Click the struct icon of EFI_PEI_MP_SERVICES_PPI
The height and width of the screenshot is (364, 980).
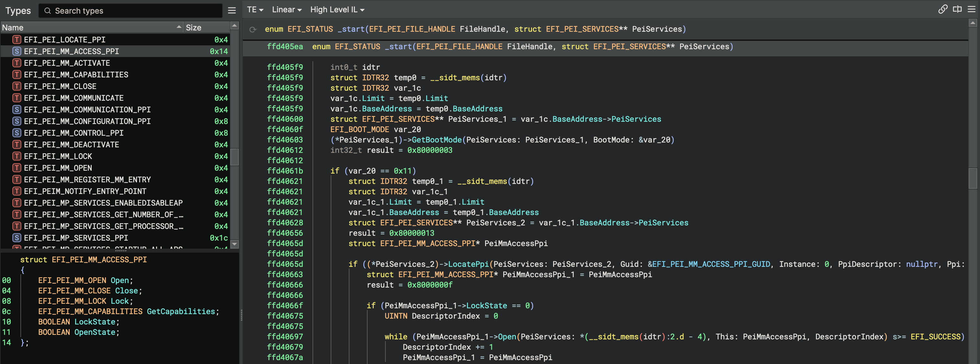pyautogui.click(x=17, y=238)
